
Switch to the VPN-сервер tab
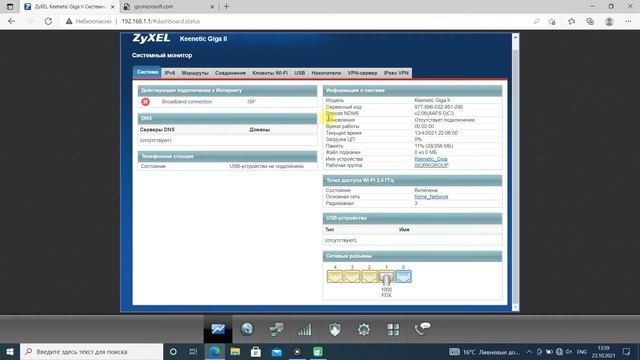pos(362,73)
